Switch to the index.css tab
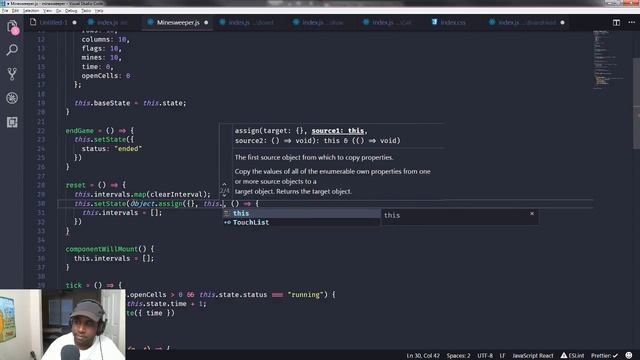 point(449,22)
